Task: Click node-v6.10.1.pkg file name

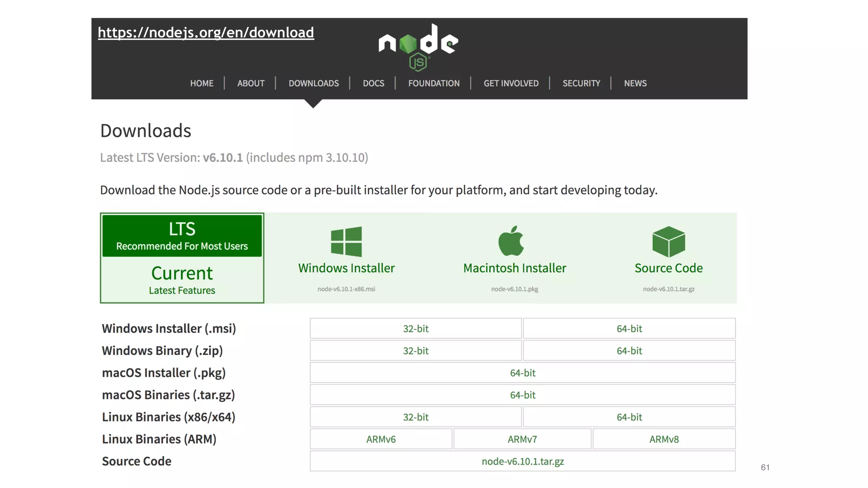Action: click(515, 289)
